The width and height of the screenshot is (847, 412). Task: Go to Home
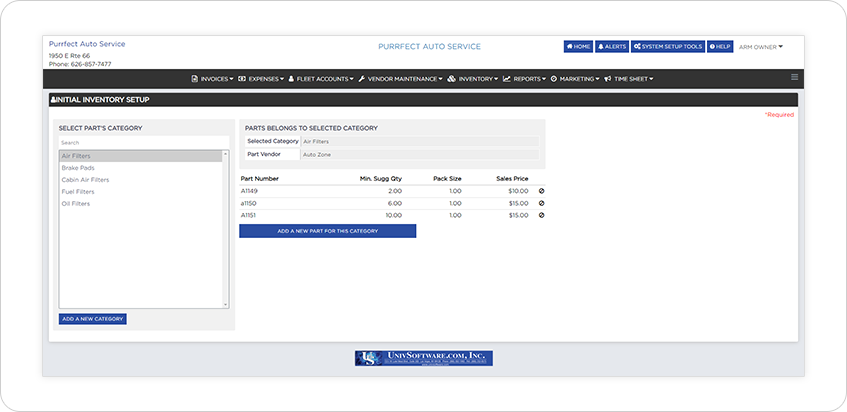point(579,46)
